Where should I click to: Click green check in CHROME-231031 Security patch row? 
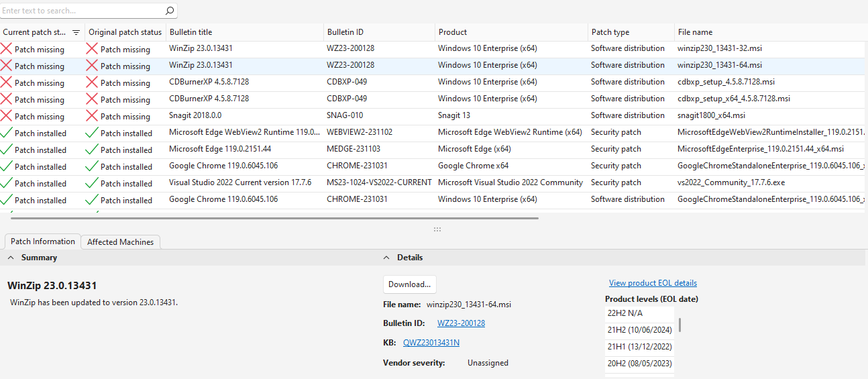pos(7,166)
